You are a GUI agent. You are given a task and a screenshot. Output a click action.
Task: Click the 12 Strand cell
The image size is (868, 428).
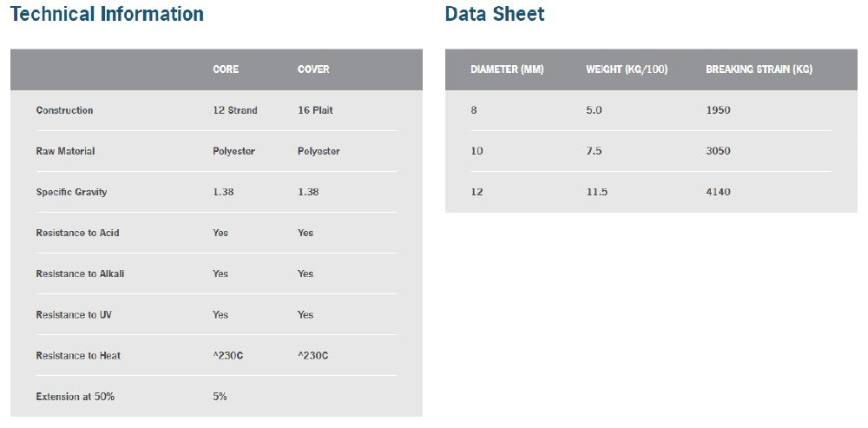[x=235, y=110]
